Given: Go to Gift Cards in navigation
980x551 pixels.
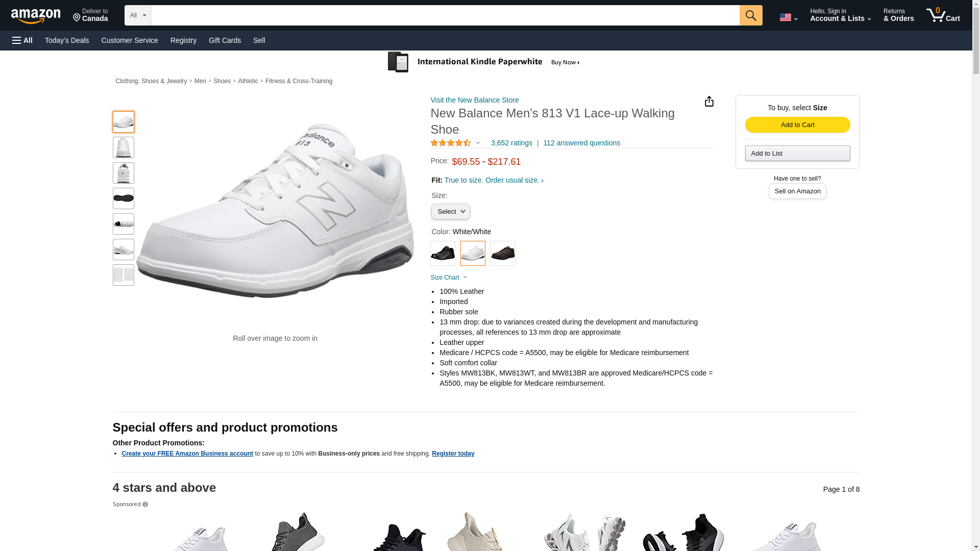Looking at the screenshot, I should 225,40.
